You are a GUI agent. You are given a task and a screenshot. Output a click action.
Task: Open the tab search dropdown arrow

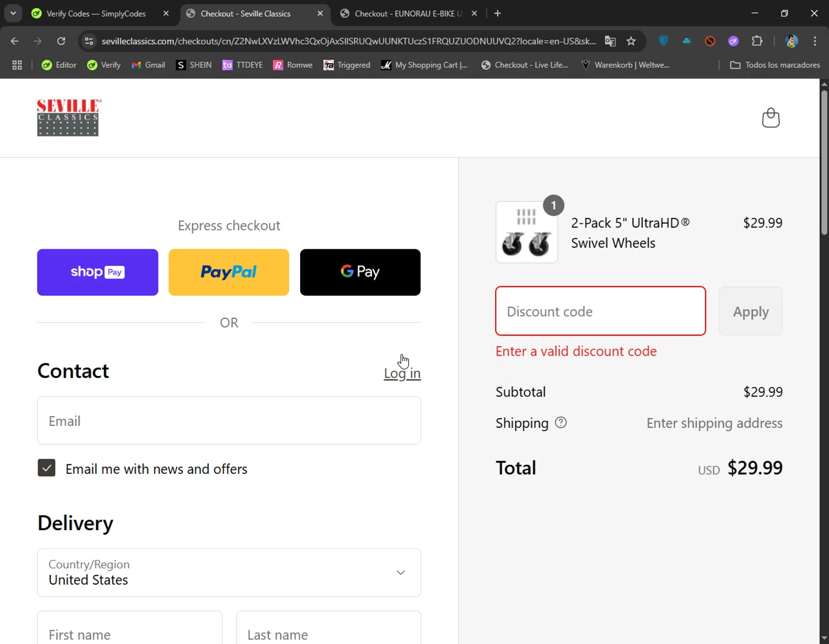13,13
